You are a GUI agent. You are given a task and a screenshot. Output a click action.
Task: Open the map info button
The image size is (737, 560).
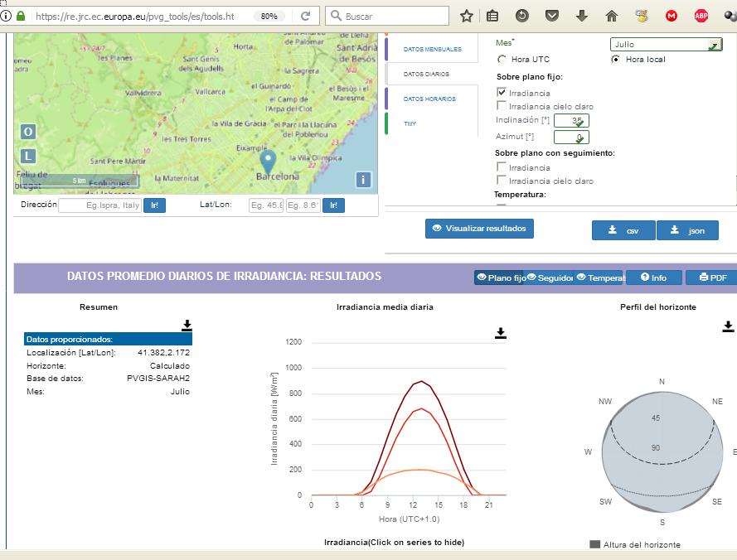coord(363,180)
